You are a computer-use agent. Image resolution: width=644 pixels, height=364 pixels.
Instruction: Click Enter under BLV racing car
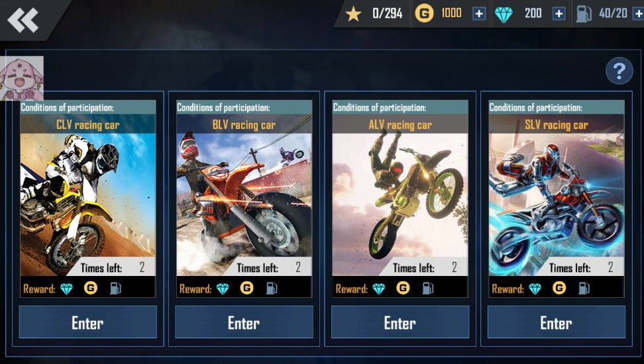click(244, 322)
